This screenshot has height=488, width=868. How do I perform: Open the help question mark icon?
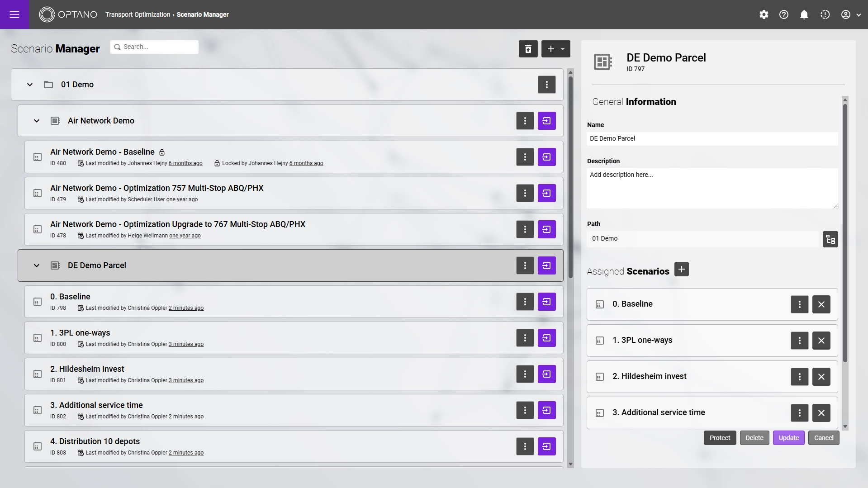[784, 14]
